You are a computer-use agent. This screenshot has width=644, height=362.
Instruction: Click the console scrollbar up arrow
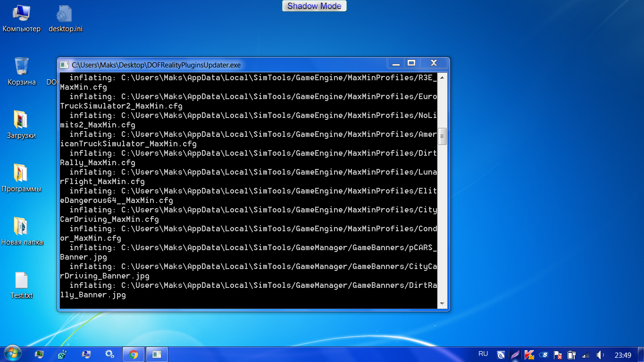click(x=442, y=78)
